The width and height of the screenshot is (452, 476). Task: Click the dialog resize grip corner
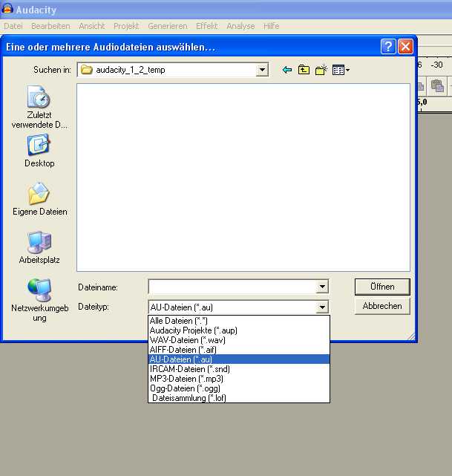click(411, 336)
